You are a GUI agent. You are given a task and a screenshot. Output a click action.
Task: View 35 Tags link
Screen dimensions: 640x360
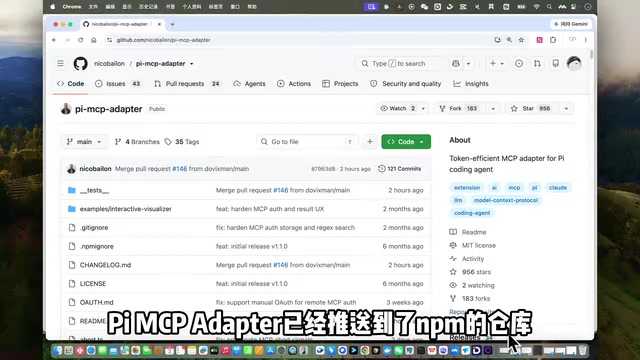(182, 142)
